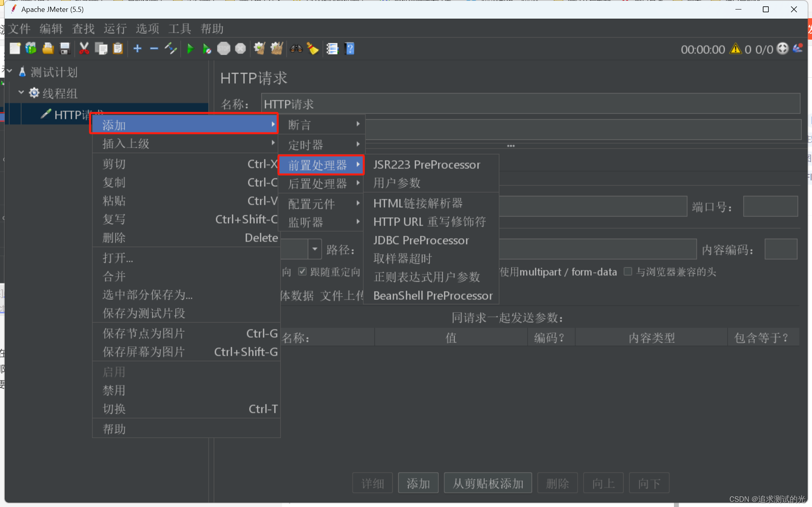Click the Clear All brooms icon
The width and height of the screenshot is (812, 507).
tap(276, 48)
